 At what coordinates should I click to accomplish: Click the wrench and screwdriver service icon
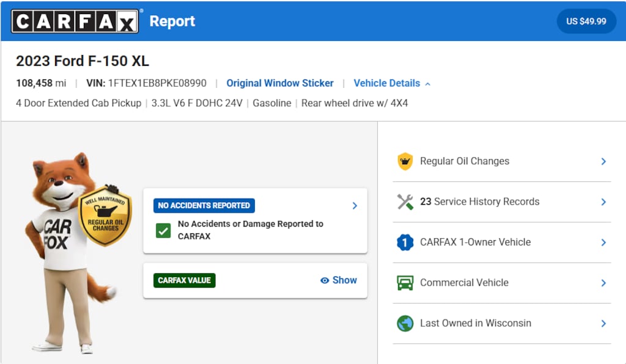[x=405, y=202]
